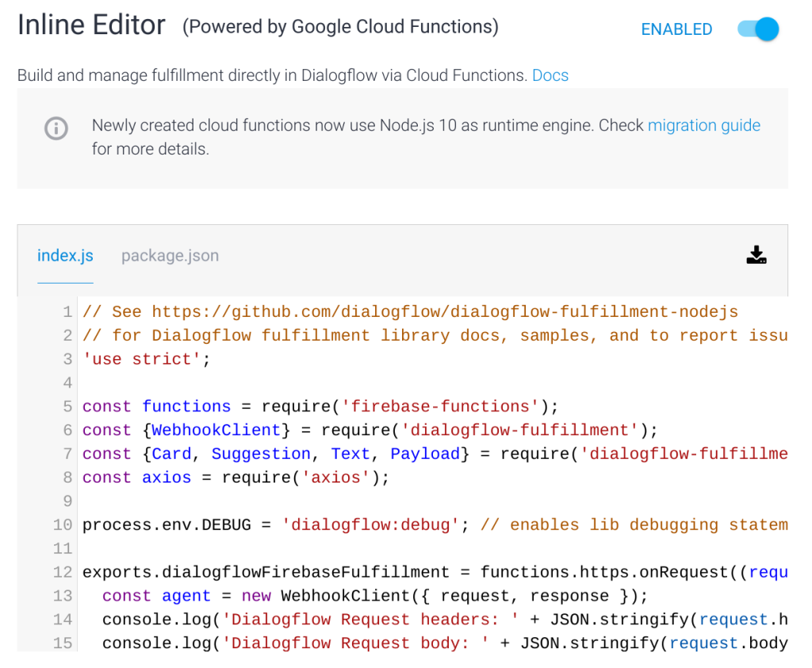Click the process.env.DEBUG line

point(435,525)
